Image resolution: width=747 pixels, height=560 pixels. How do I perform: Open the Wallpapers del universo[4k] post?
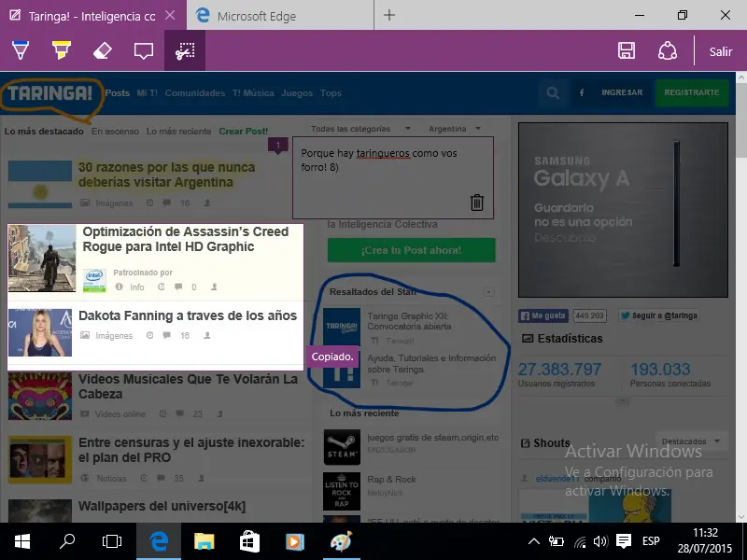[162, 506]
